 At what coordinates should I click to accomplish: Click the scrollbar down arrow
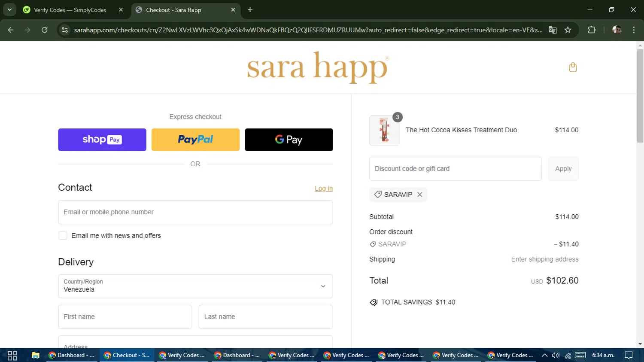point(640,344)
